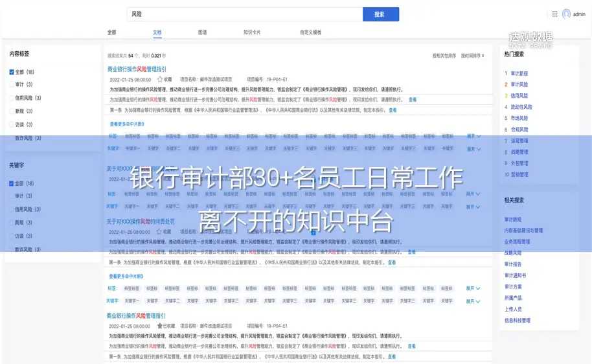Expand the 关键字 row above the last result
The width and height of the screenshot is (592, 364).
click(x=473, y=301)
